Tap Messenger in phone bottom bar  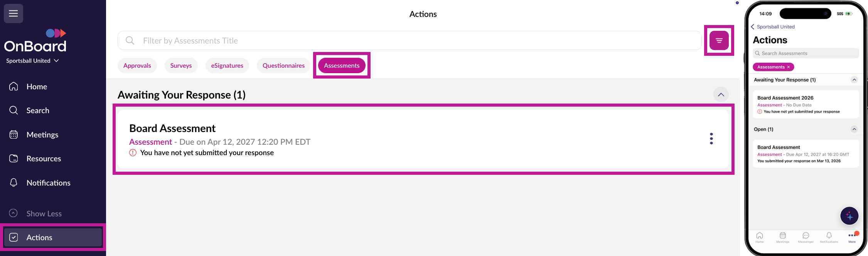pos(806,237)
